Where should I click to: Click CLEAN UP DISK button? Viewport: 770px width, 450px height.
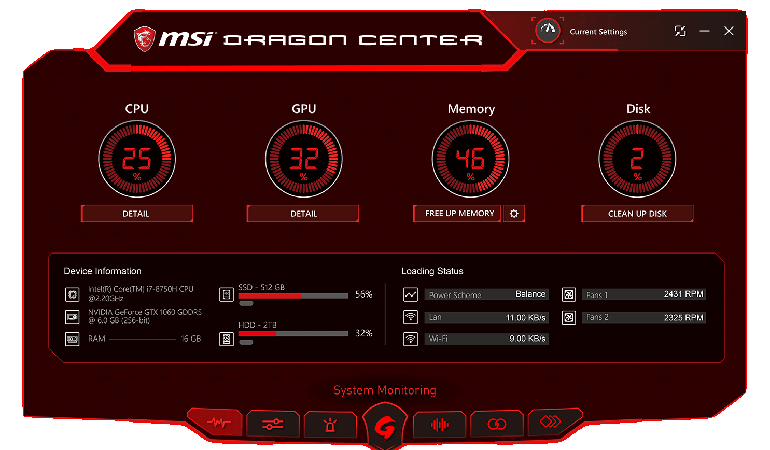(637, 214)
